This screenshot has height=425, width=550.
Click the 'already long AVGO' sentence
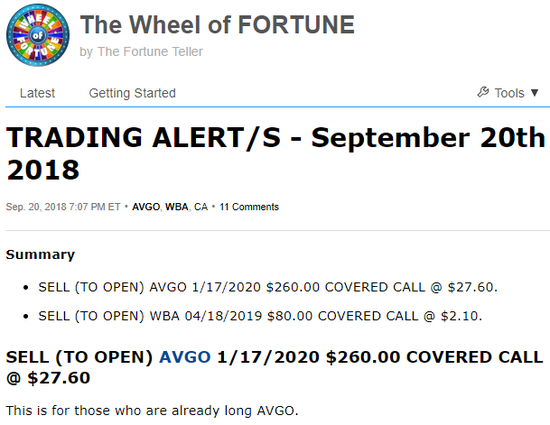coord(152,410)
